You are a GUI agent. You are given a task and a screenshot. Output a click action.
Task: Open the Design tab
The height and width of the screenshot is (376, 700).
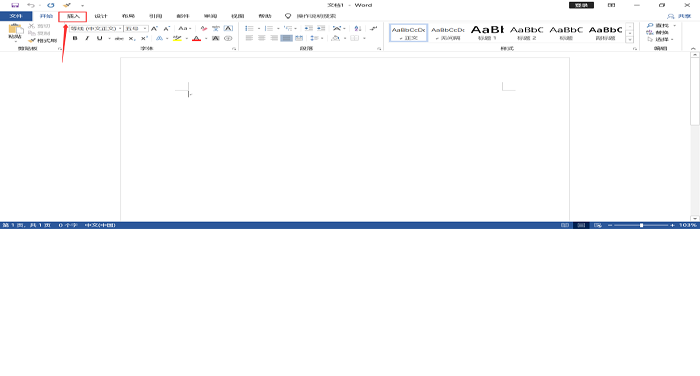tap(101, 16)
